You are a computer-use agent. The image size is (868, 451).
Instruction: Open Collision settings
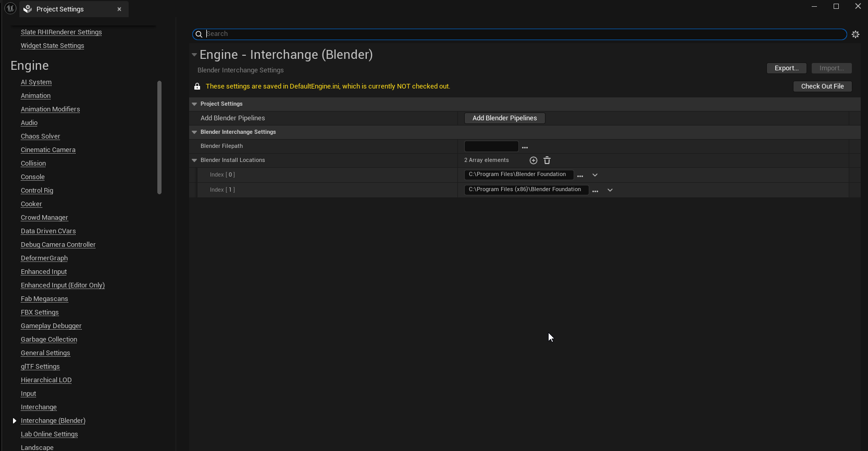[x=33, y=164]
